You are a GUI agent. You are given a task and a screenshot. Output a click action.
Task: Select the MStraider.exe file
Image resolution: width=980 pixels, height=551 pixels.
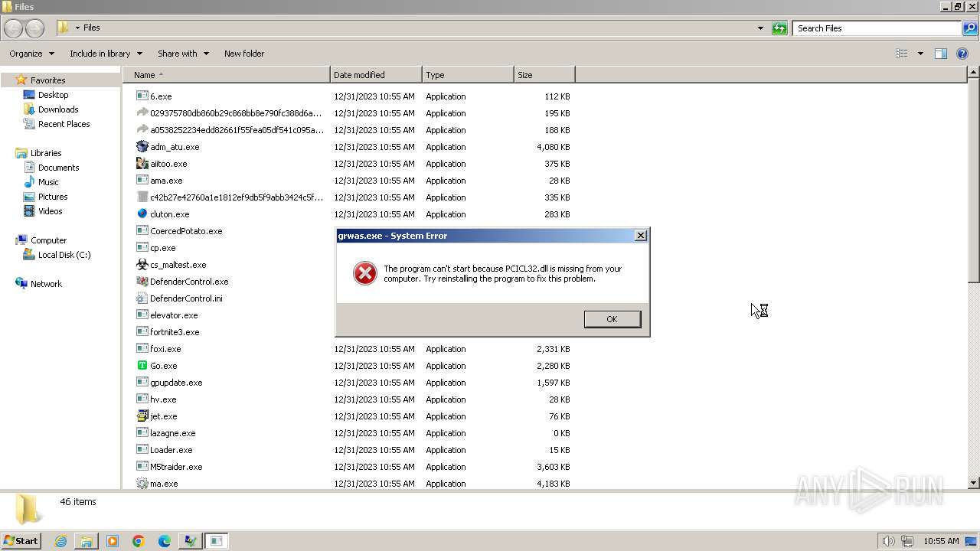point(176,467)
